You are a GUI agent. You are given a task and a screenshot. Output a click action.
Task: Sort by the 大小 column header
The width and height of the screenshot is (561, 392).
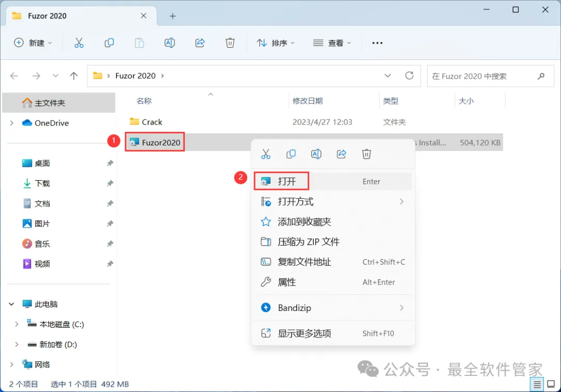pyautogui.click(x=466, y=101)
